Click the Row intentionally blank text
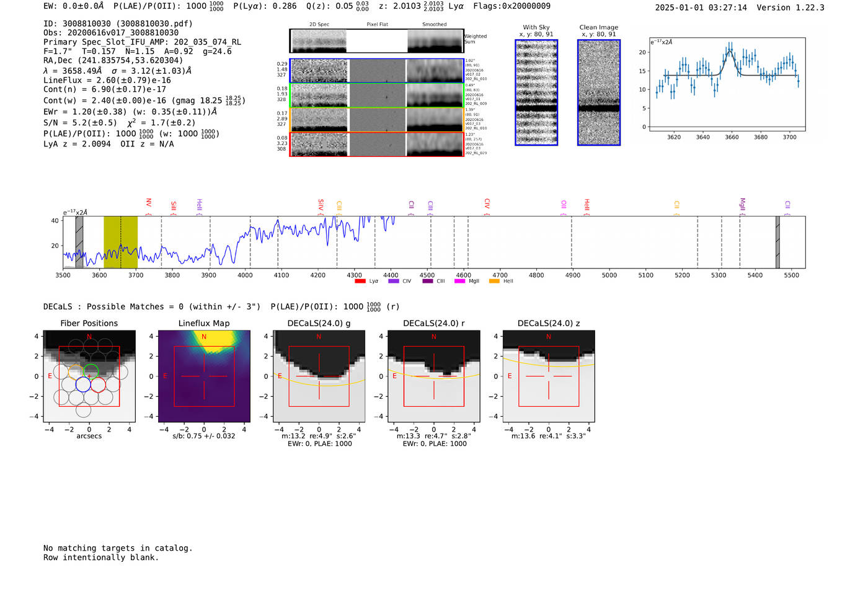868x591 pixels. pyautogui.click(x=101, y=558)
